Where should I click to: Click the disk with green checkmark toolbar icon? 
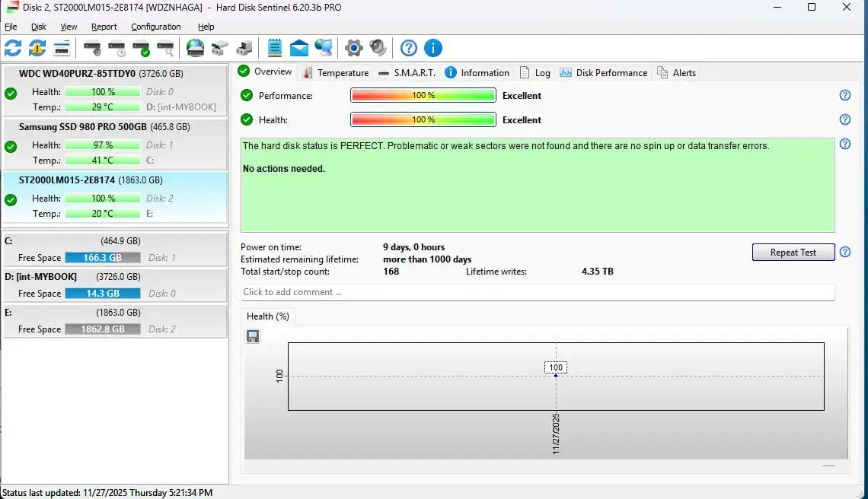tap(141, 49)
